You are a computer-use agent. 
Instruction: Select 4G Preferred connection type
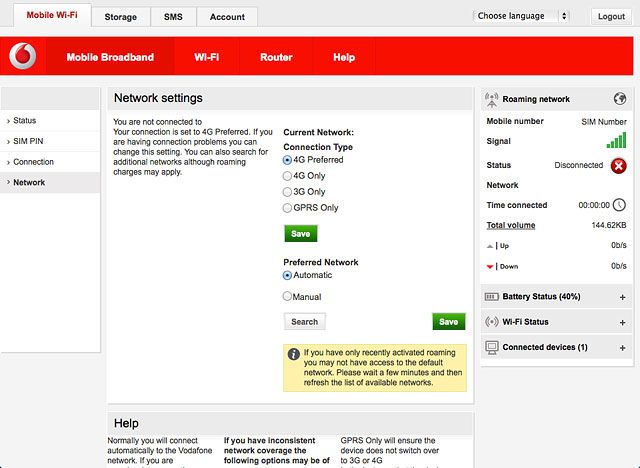pos(287,160)
